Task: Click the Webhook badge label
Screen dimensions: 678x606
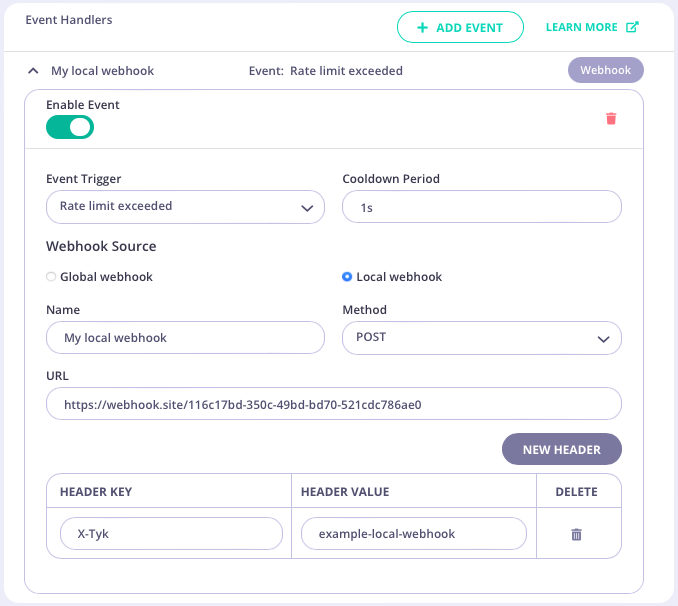Action: coord(605,70)
